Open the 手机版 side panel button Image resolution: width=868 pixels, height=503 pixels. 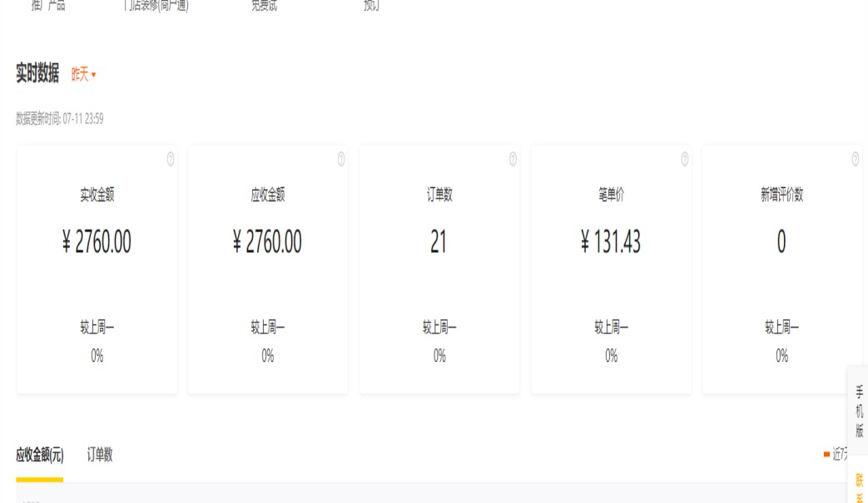859,411
